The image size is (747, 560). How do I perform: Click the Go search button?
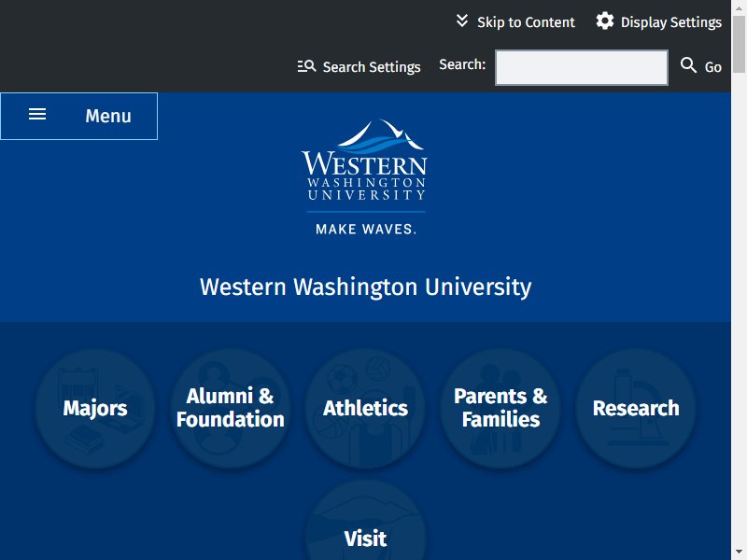tap(701, 66)
